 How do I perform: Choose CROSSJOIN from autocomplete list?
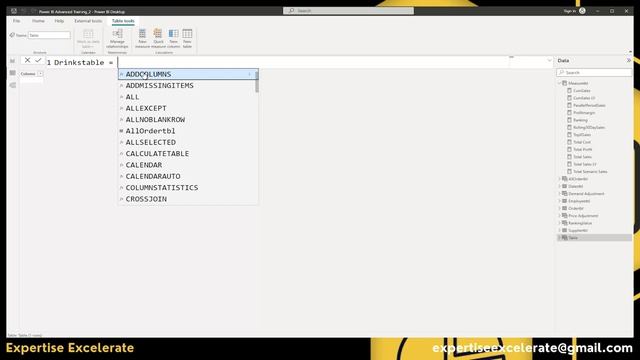point(188,199)
